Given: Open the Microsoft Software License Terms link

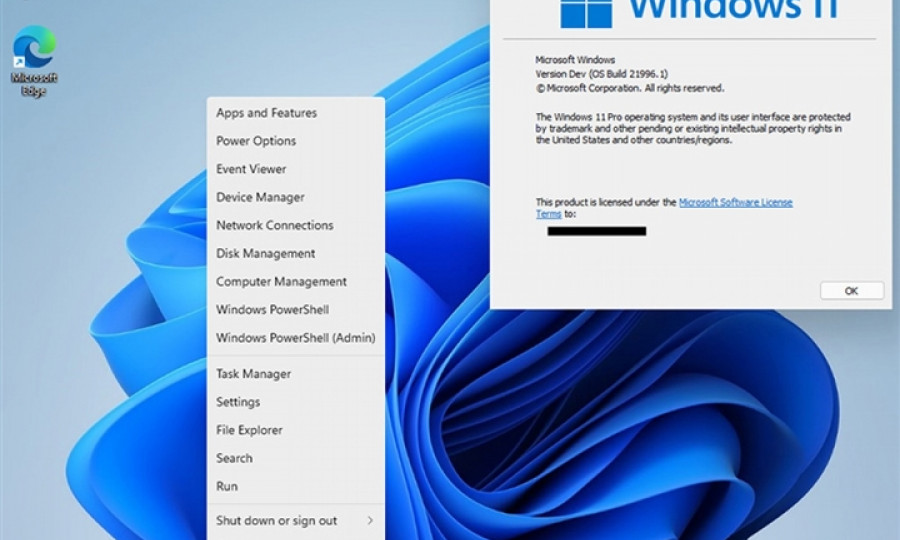Looking at the screenshot, I should click(x=735, y=202).
